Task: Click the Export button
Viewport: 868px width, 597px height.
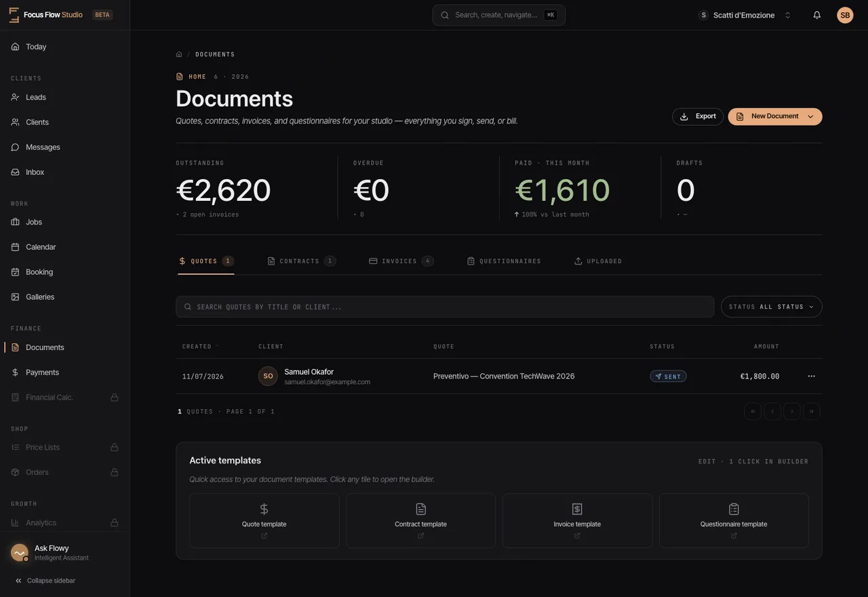Action: pyautogui.click(x=698, y=117)
